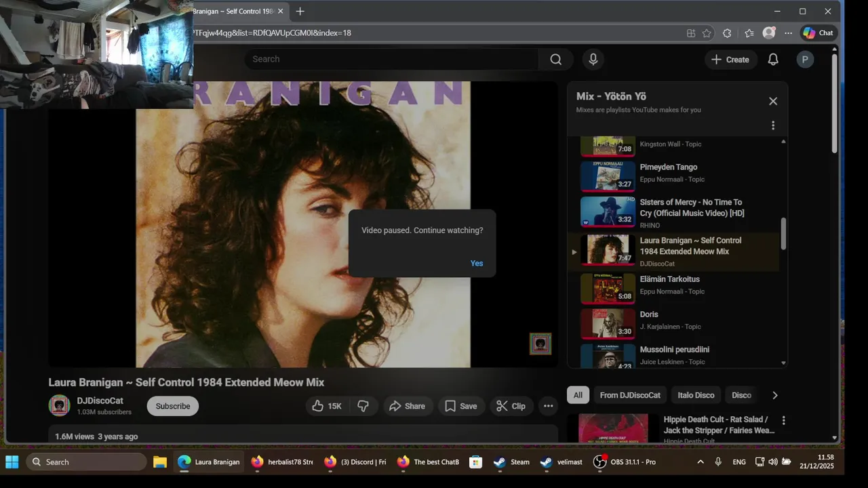Open Copilot Chat button
868x488 pixels.
coord(818,33)
